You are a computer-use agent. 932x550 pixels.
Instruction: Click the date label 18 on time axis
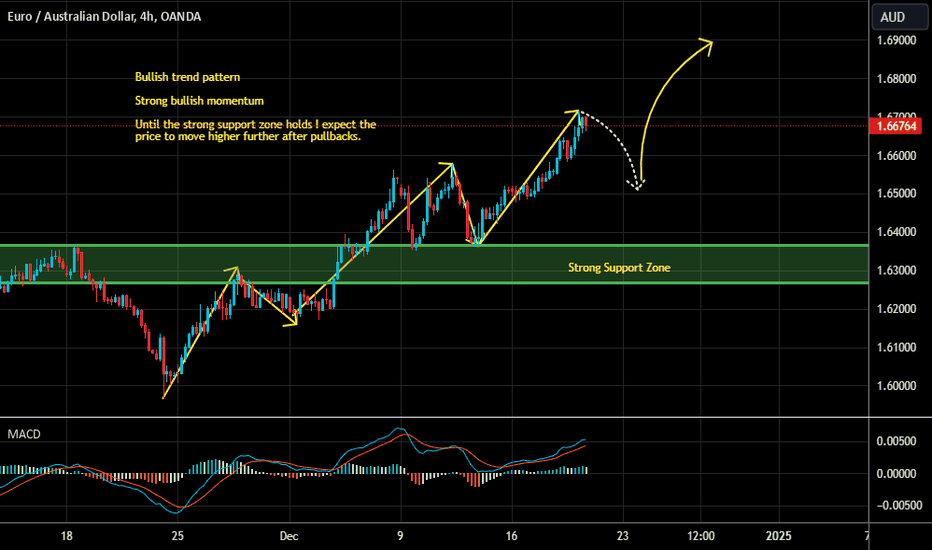[x=67, y=536]
